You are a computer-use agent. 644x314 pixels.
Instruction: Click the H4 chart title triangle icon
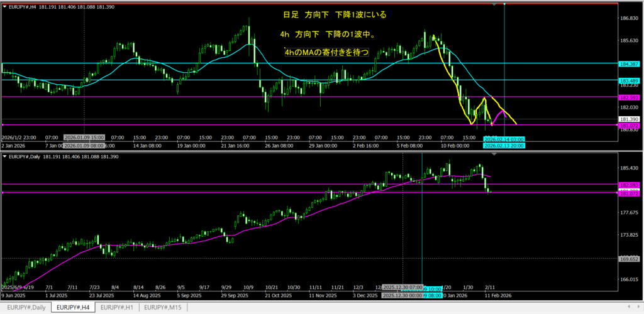[5, 6]
